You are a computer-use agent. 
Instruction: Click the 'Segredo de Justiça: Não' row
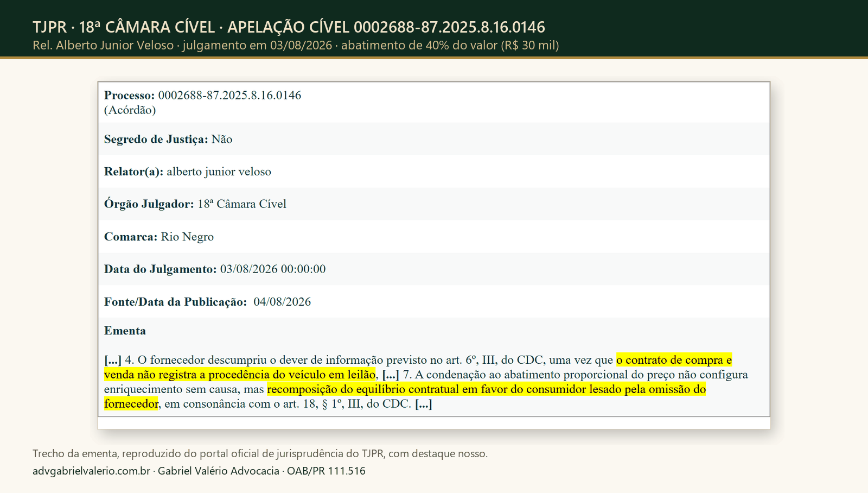coord(433,139)
